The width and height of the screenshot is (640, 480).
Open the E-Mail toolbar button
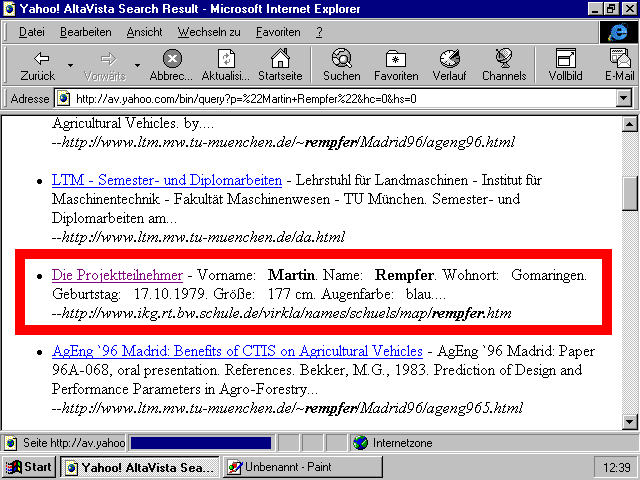(620, 65)
